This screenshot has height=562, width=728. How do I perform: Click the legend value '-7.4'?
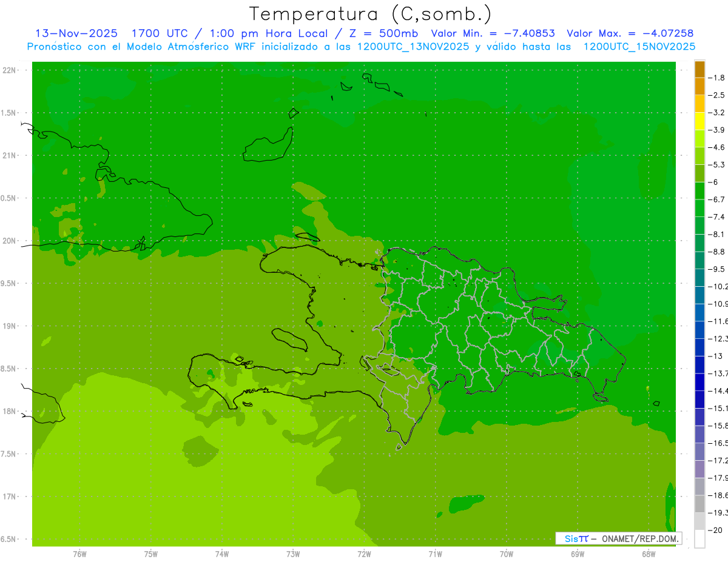pos(716,217)
